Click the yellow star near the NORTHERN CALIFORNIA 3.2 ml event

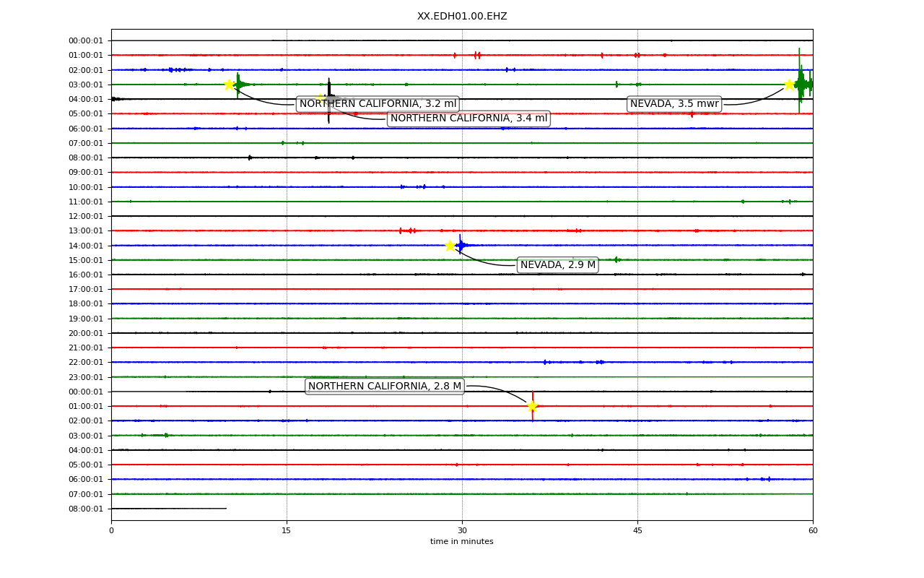pos(229,85)
